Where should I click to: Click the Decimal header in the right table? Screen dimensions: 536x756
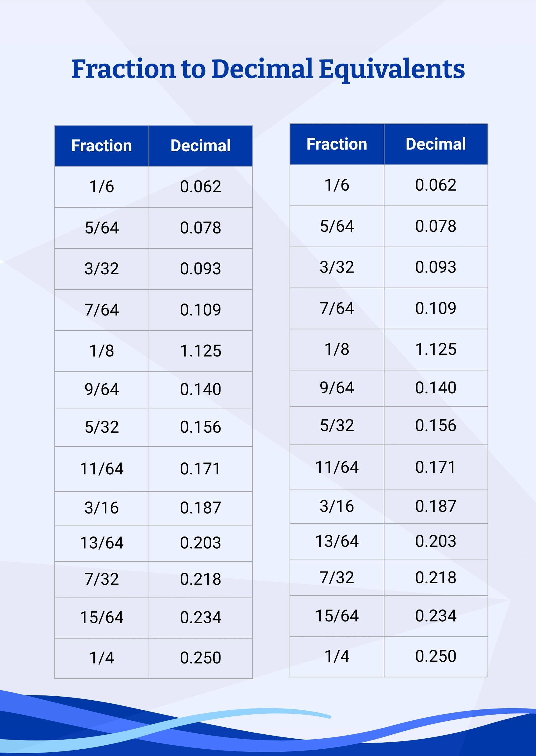[x=436, y=144]
